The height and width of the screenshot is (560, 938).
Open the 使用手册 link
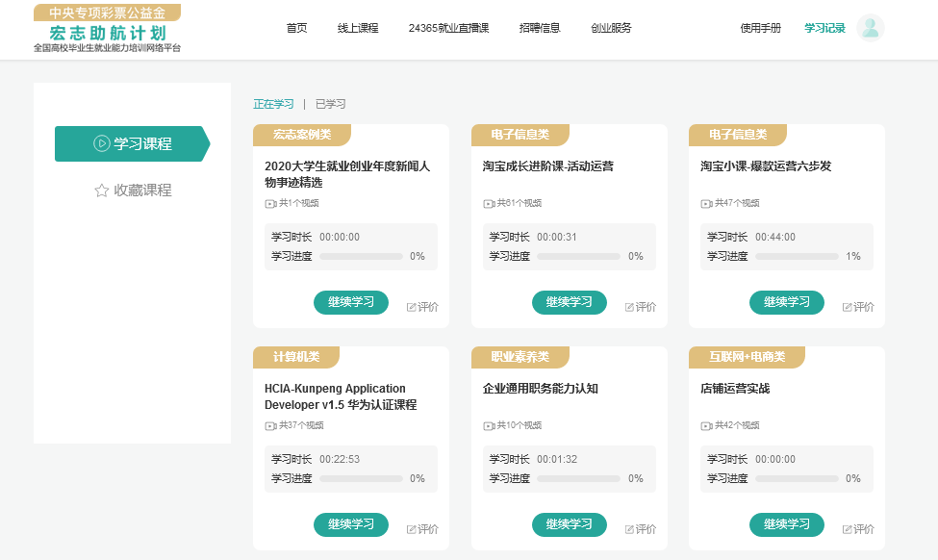tap(760, 28)
